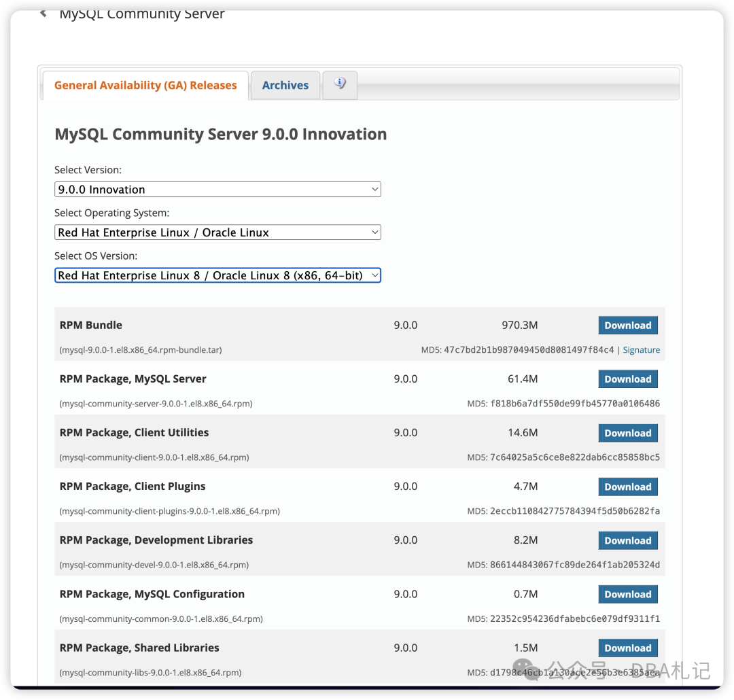Click the 8.2M size value
Viewport: 734px width, 700px height.
tap(525, 540)
